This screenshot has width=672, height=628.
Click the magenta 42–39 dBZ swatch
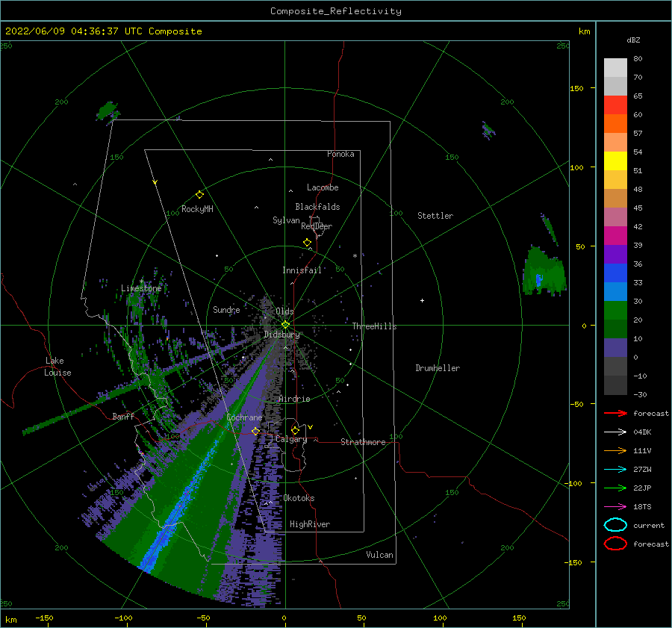(x=615, y=236)
